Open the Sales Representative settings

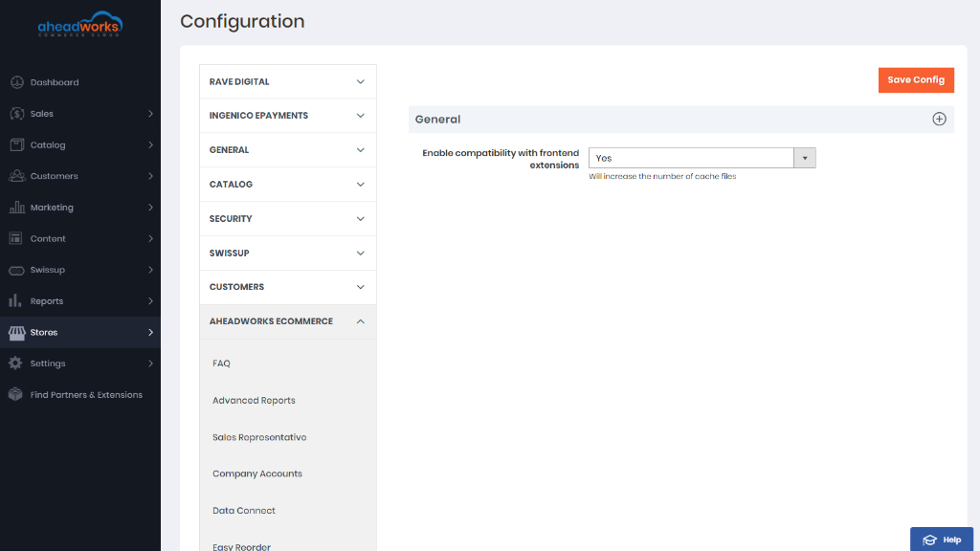(259, 436)
